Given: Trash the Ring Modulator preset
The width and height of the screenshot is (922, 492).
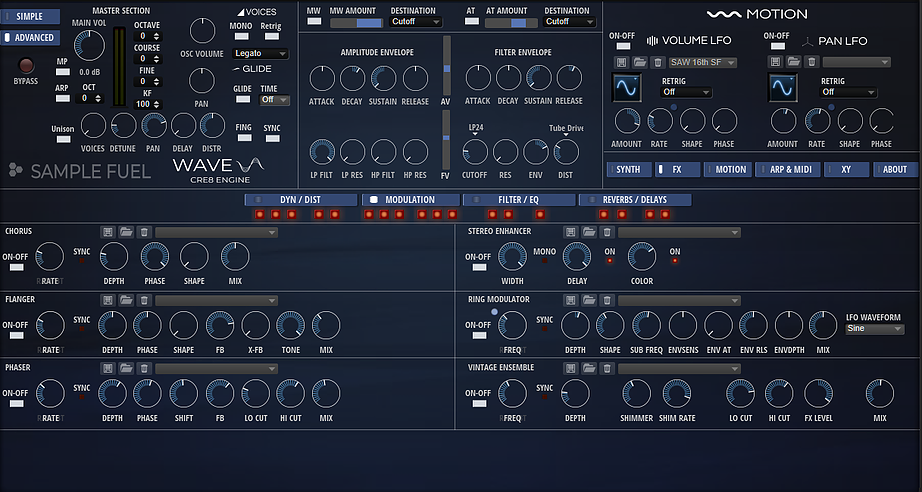Looking at the screenshot, I should pyautogui.click(x=607, y=300).
